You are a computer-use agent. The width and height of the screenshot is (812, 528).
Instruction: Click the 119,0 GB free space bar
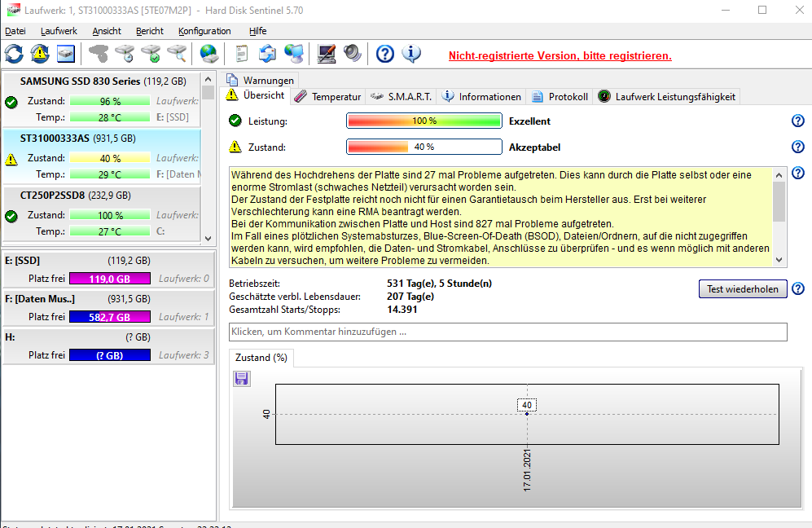point(110,278)
